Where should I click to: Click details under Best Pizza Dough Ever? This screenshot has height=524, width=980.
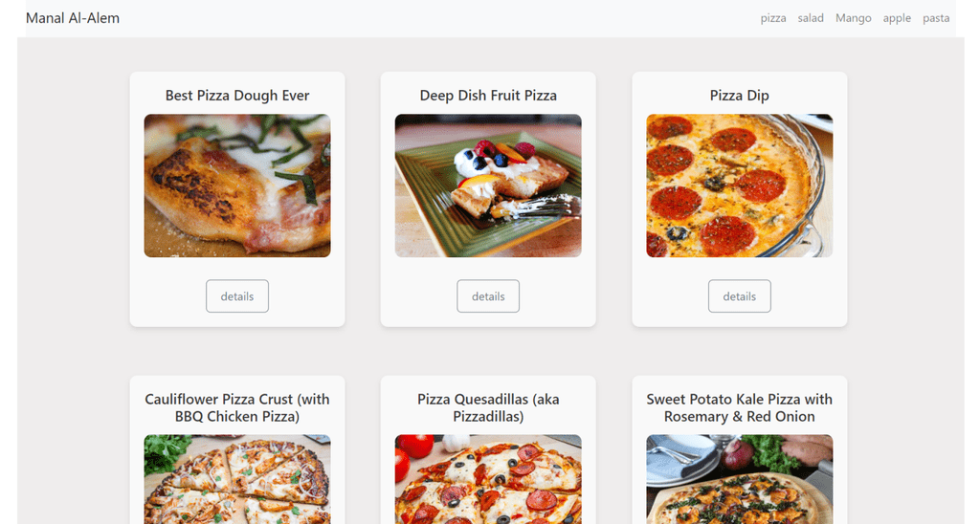237,296
